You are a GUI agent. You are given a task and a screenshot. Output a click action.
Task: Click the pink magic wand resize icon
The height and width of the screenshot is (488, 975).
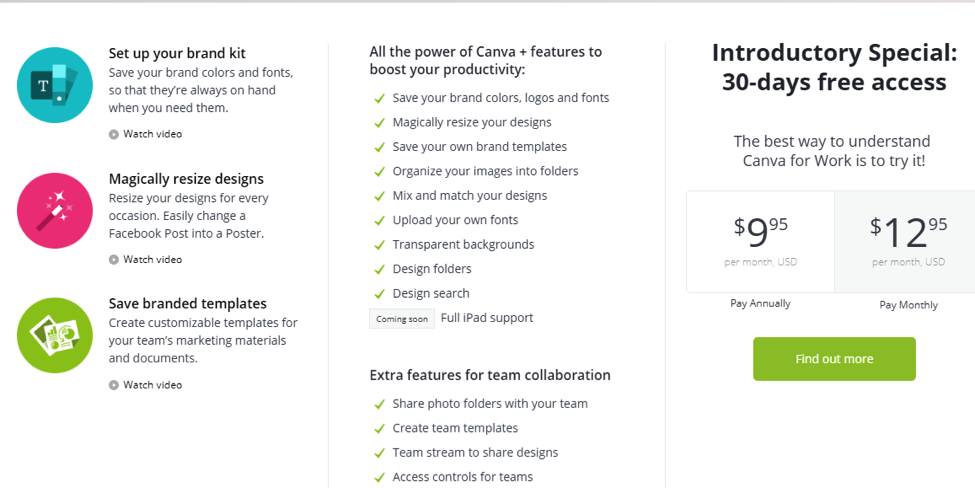coord(55,211)
